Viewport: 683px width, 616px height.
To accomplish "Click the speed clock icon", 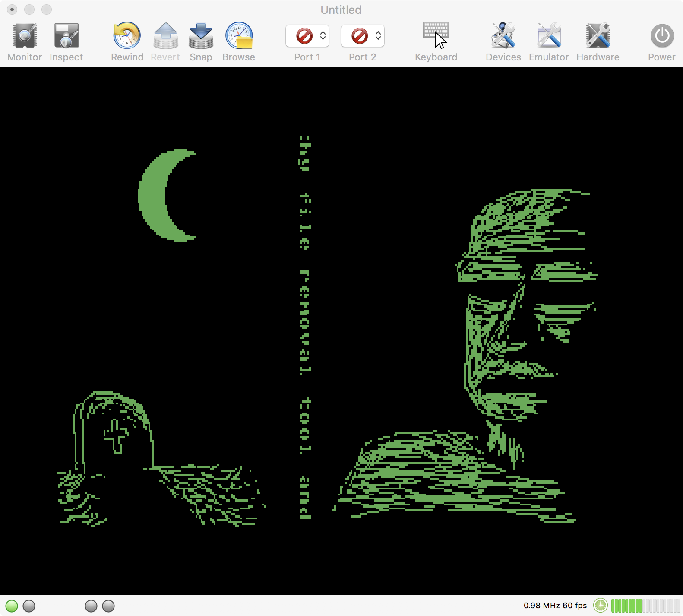I will pos(600,606).
